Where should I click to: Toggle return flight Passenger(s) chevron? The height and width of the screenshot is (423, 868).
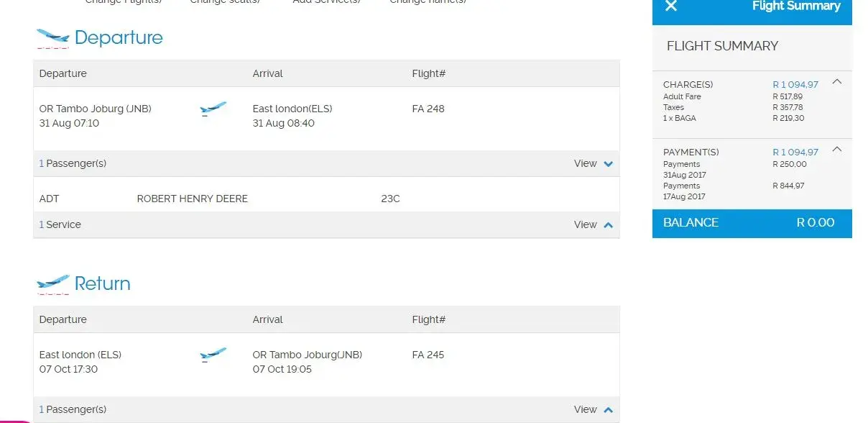point(609,410)
